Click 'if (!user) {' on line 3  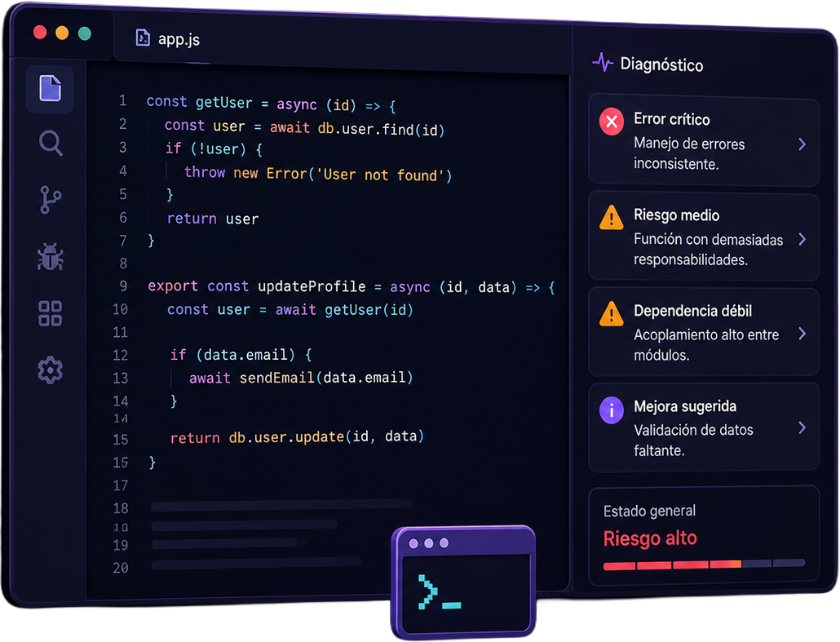coord(214,148)
